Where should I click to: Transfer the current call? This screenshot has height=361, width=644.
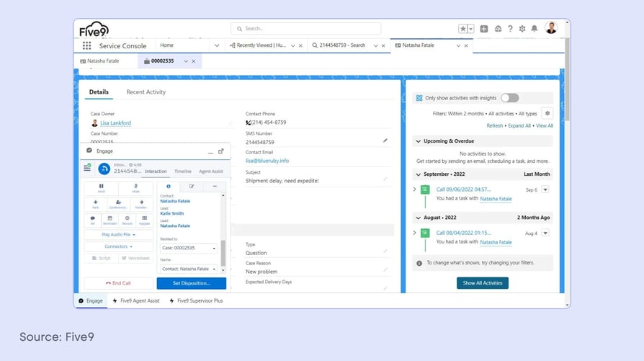pyautogui.click(x=141, y=204)
